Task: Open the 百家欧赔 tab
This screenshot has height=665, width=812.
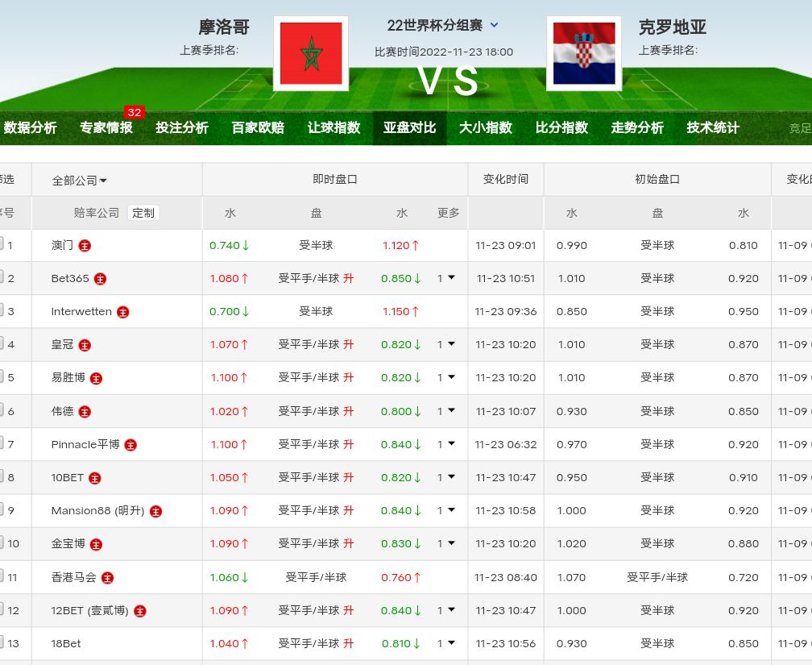Action: [x=258, y=127]
